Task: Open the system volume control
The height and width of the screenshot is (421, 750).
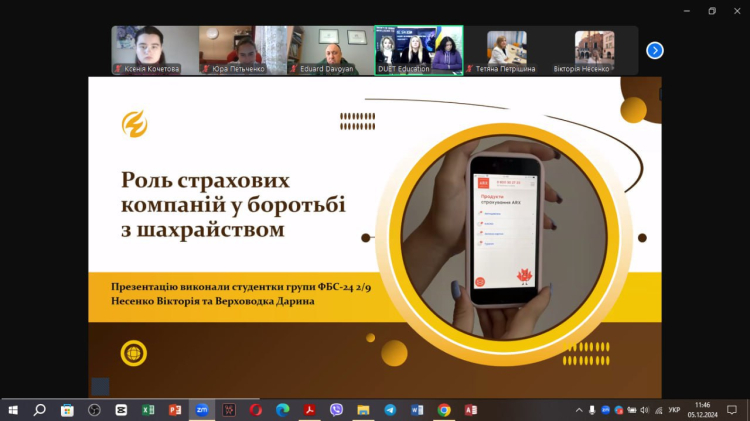Action: tap(644, 410)
